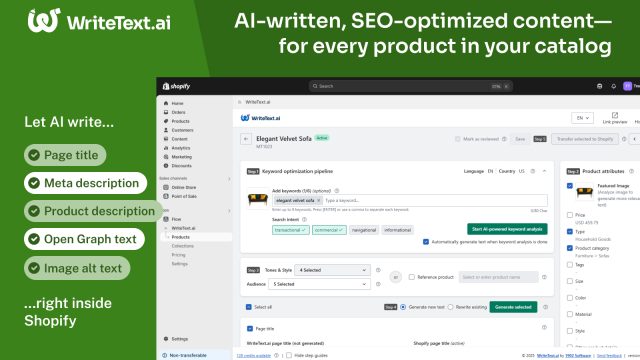The height and width of the screenshot is (360, 640).
Task: Click info icon next to Transfer selected to Shopify
Action: [624, 139]
